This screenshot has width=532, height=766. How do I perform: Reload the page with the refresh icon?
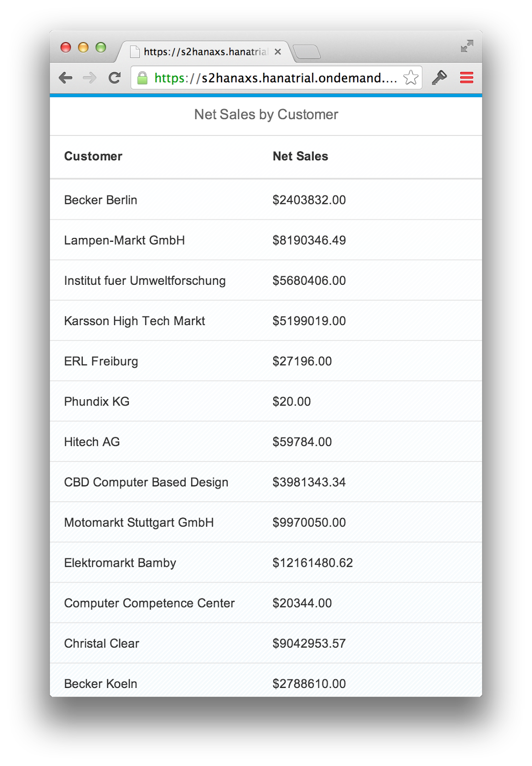(x=114, y=78)
